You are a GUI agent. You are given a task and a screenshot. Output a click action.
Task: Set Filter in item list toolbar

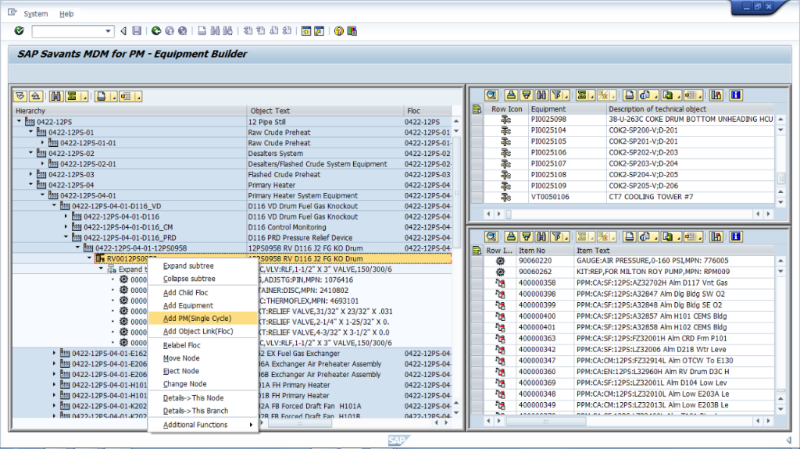pos(557,236)
